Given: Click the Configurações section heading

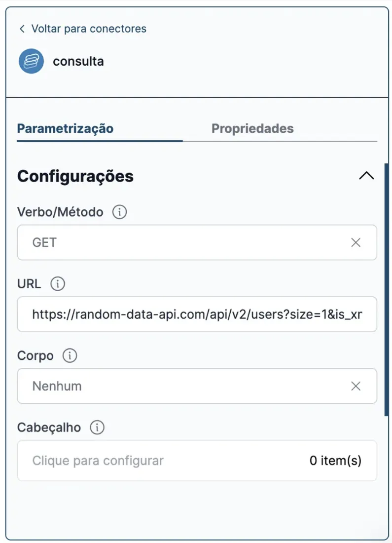Looking at the screenshot, I should tap(75, 176).
